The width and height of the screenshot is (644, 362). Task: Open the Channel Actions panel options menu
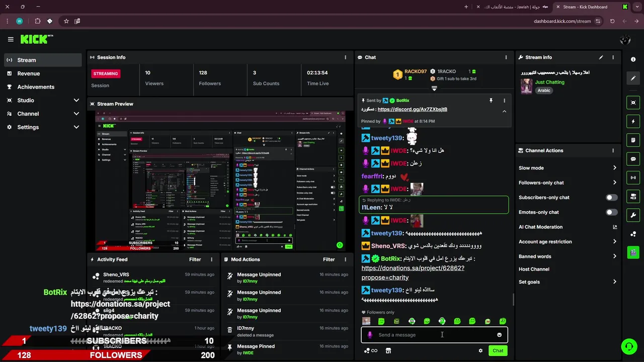[613, 150]
